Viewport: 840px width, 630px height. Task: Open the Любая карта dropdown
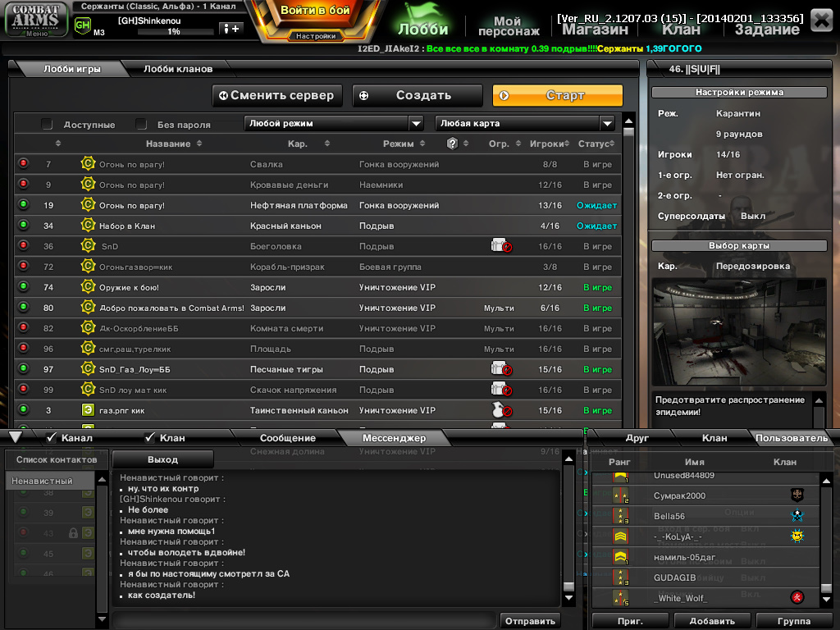pyautogui.click(x=525, y=123)
